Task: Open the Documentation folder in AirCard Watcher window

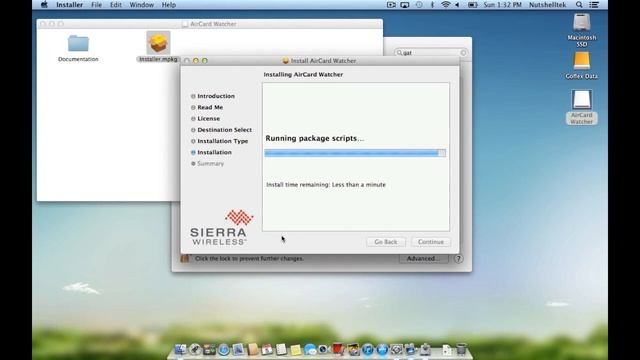Action: click(78, 43)
